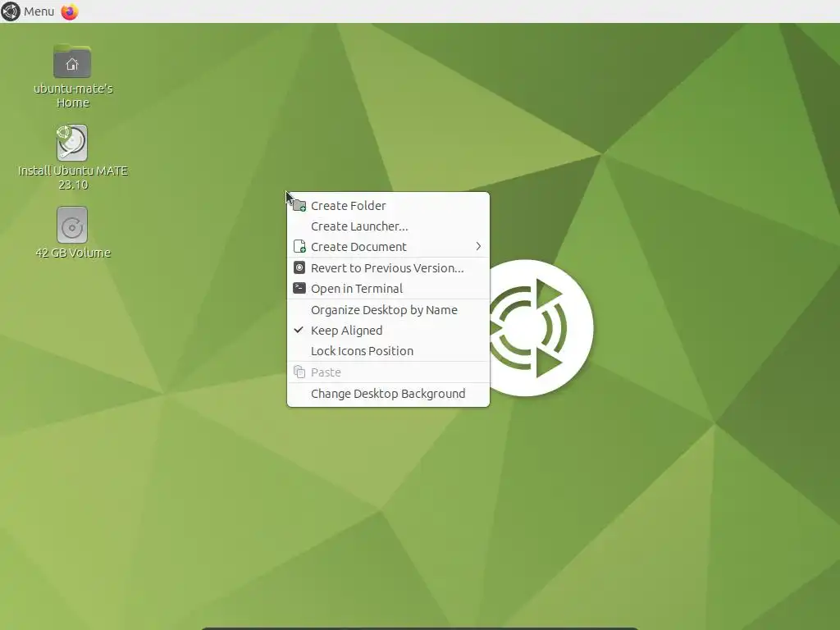Click the Install Ubuntu MATE 23.10 label
840x630 pixels.
point(73,177)
